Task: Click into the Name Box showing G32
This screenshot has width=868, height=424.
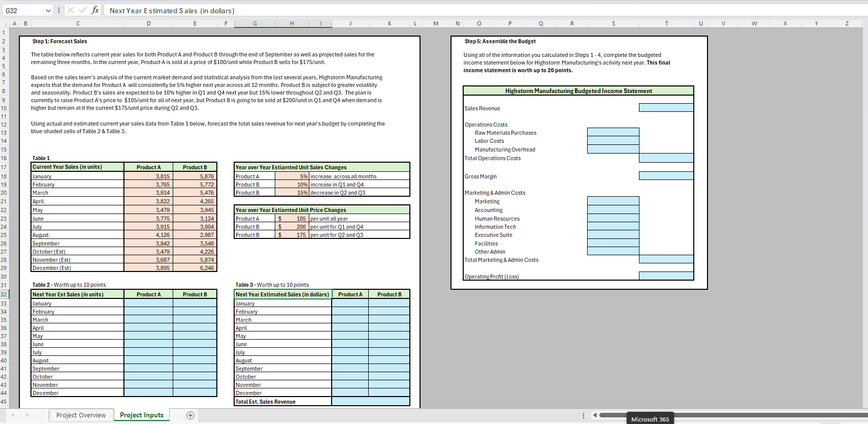Action: (x=23, y=10)
